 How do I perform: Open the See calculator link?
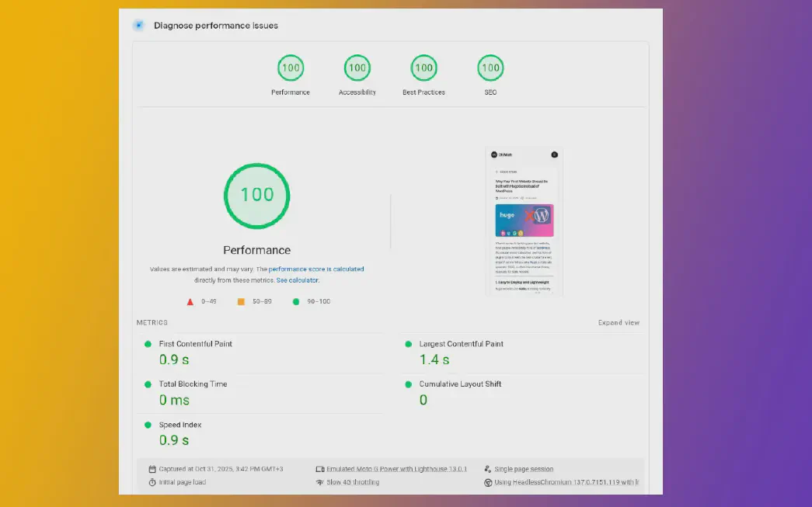tap(298, 280)
